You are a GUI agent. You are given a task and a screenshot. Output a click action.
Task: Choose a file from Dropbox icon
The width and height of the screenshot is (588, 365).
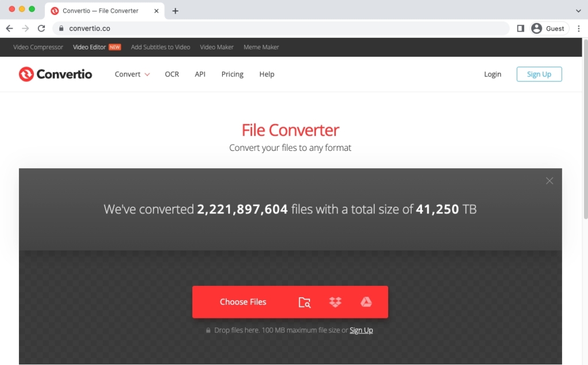tap(335, 302)
